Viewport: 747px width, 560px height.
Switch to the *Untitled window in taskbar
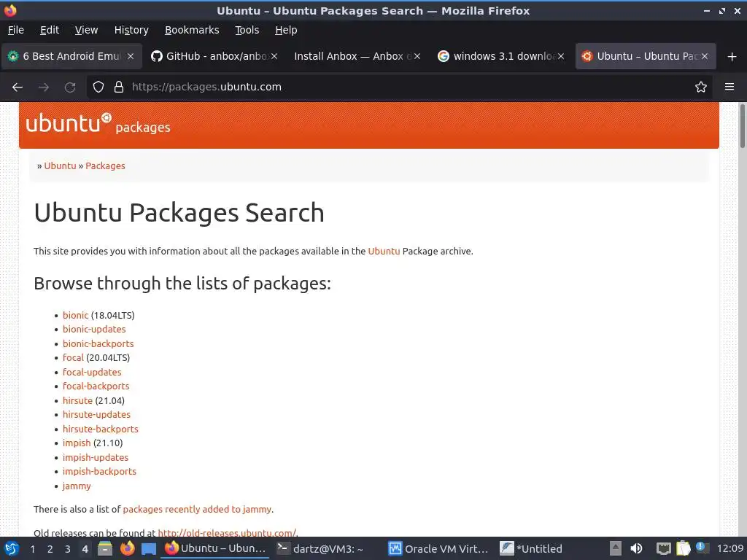(x=531, y=549)
